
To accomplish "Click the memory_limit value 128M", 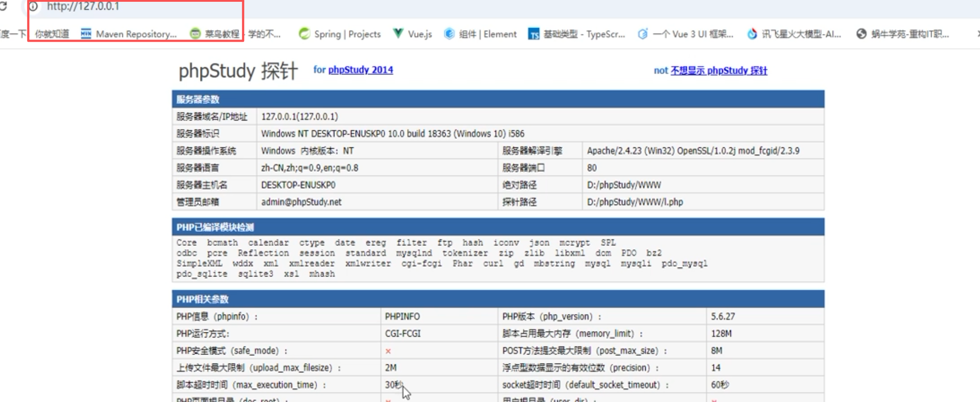I will click(x=721, y=334).
